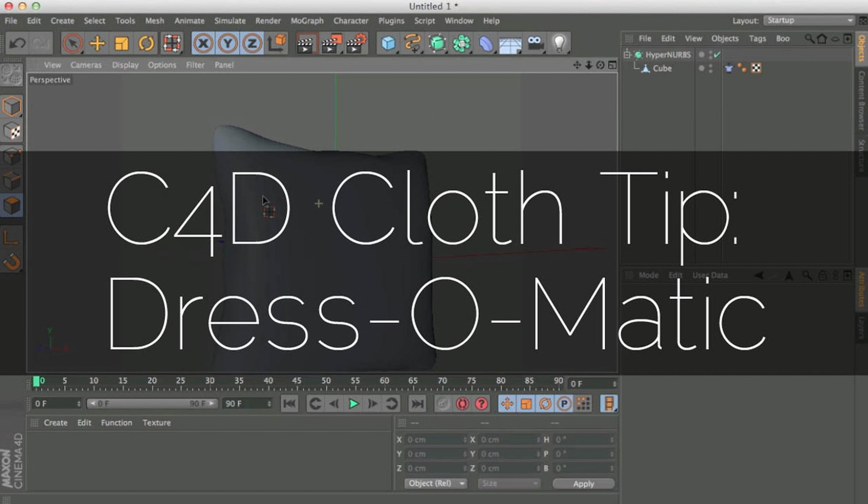Toggle the X axis lock
The width and height of the screenshot is (868, 504).
pos(203,43)
